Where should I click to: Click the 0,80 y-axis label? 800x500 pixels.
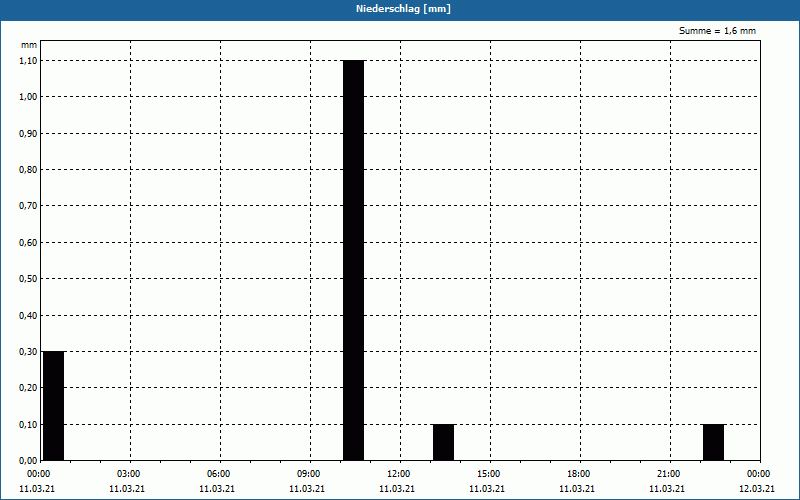tap(28, 170)
